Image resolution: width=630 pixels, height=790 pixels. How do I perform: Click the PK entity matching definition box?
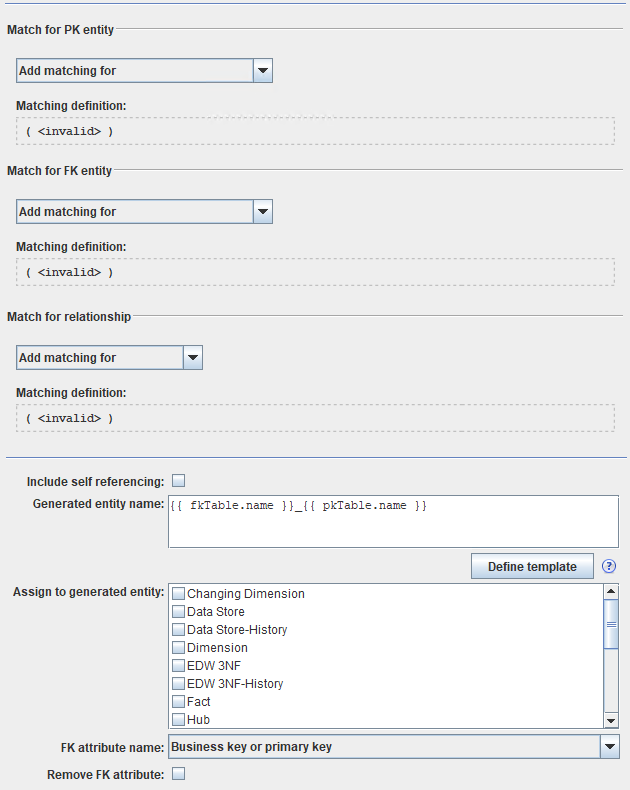click(x=315, y=131)
